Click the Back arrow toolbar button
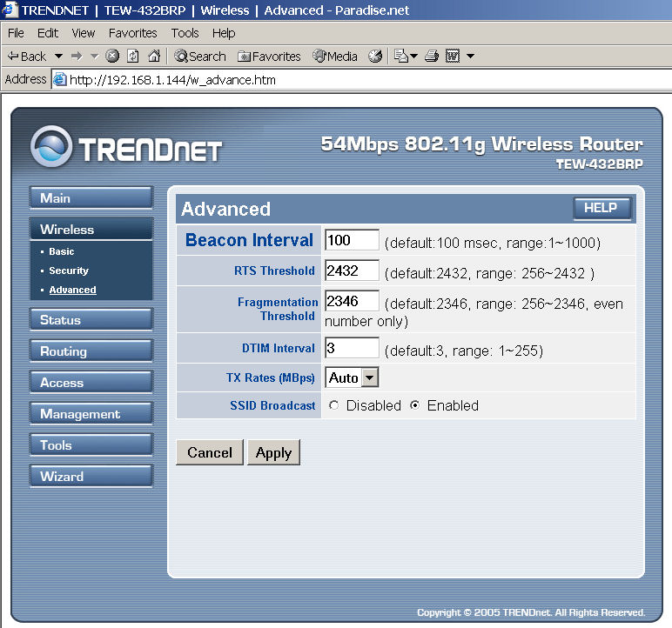 tap(27, 57)
